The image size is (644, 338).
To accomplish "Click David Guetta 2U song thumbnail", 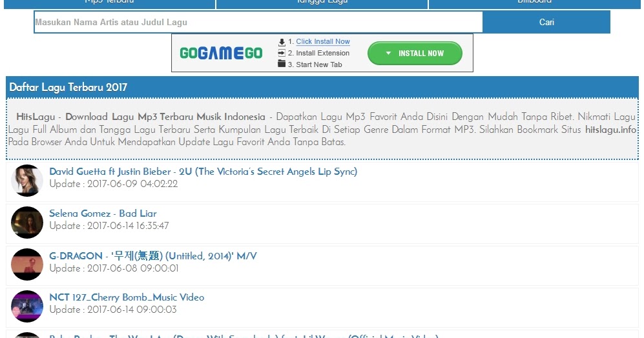I will click(x=27, y=181).
